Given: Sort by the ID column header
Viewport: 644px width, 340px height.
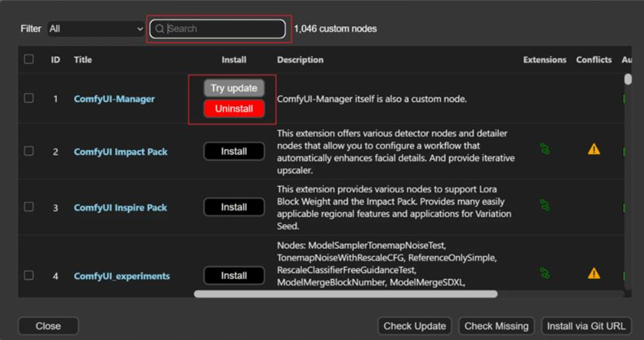Looking at the screenshot, I should 56,60.
